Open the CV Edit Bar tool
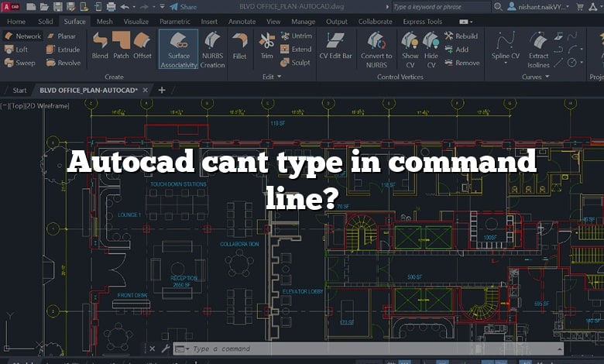Image resolution: width=604 pixels, height=364 pixels. click(x=335, y=46)
